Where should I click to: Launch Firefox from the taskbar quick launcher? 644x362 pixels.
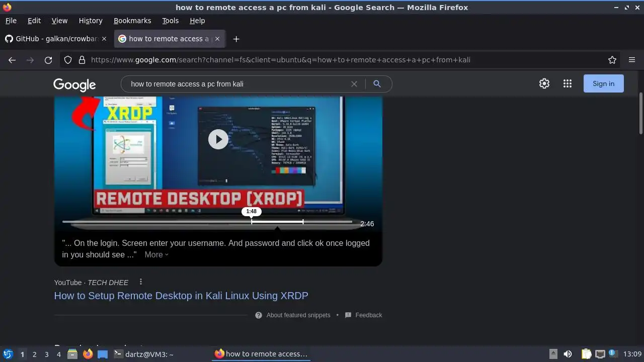(x=88, y=354)
